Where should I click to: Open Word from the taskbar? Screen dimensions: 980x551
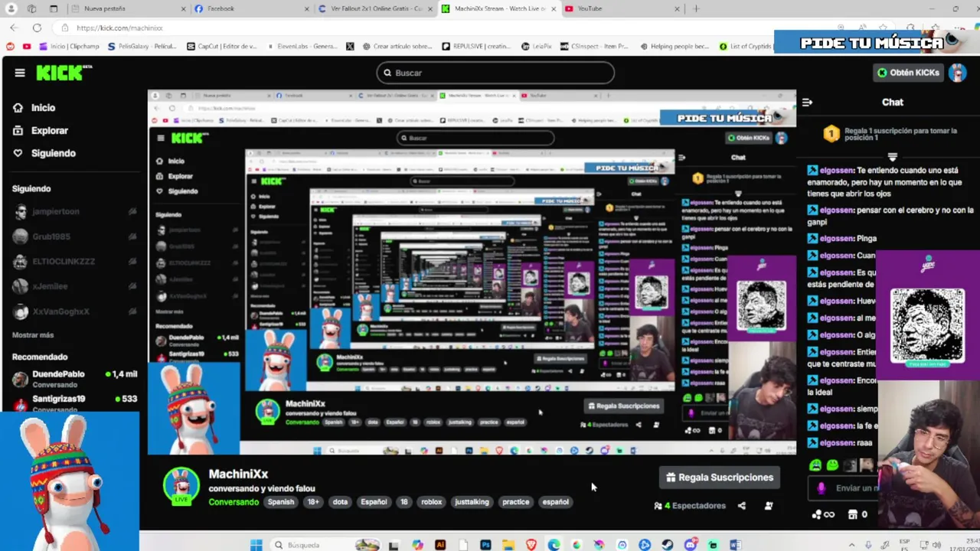click(x=736, y=545)
